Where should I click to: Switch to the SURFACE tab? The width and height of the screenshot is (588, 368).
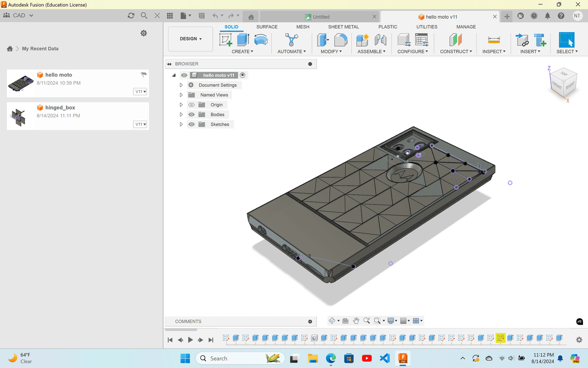tap(267, 27)
